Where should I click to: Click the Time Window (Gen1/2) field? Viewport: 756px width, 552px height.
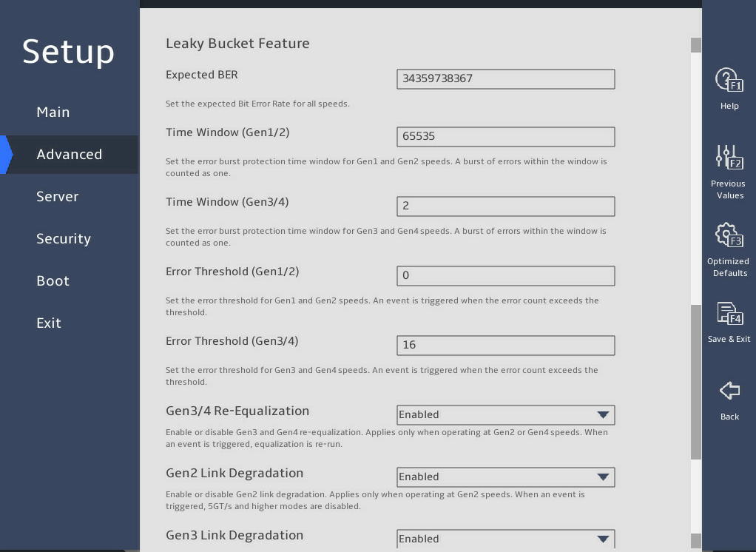506,137
